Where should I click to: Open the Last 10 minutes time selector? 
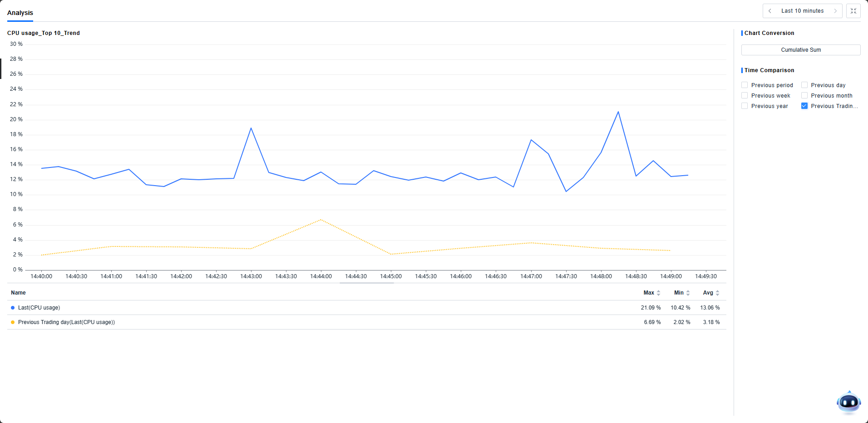(x=802, y=11)
